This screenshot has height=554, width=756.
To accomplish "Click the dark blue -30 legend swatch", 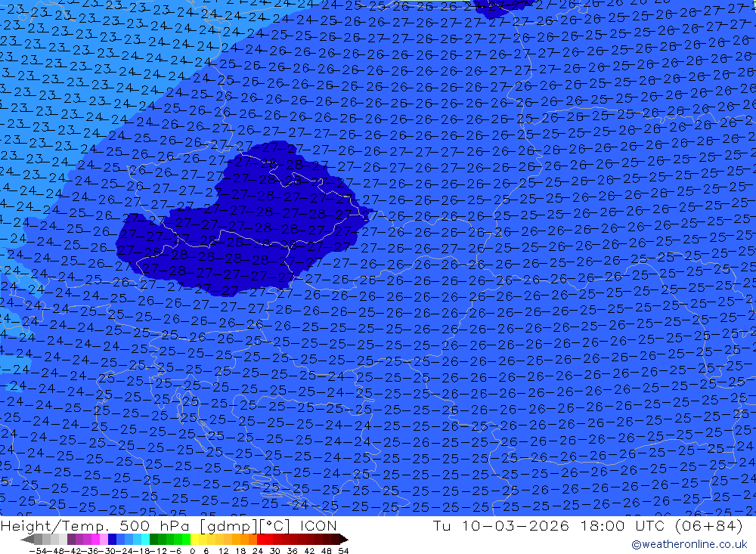I will 112,539.
